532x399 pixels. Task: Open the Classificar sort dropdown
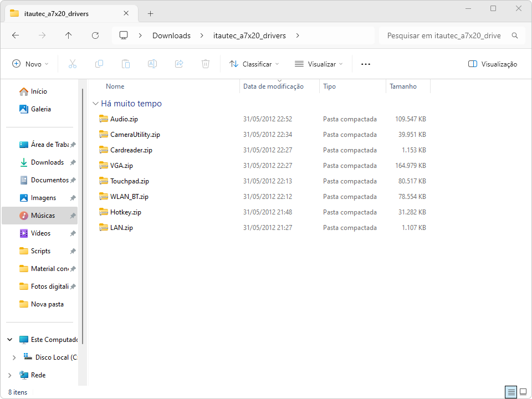254,64
